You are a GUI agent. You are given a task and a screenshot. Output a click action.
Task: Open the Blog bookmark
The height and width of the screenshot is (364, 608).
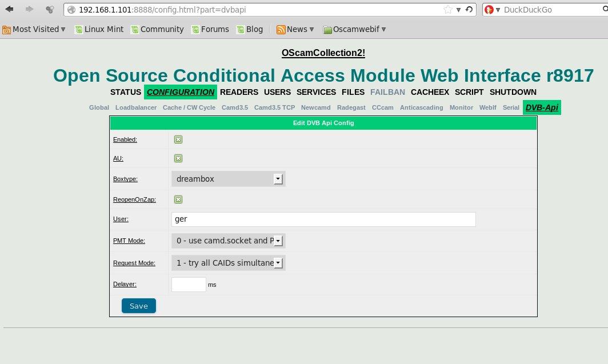coord(250,30)
